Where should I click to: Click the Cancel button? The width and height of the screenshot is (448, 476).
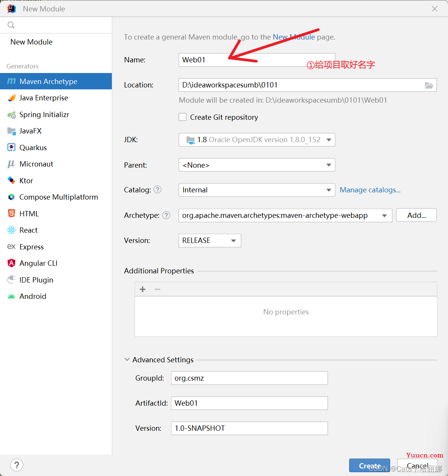(x=418, y=465)
